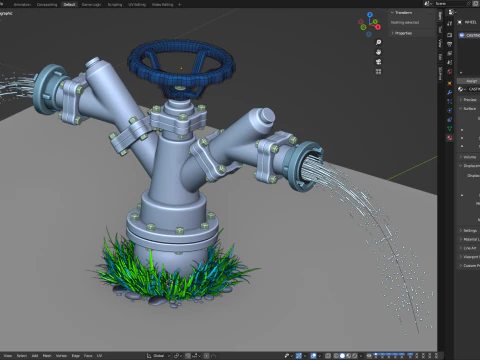Viewport: 480px width, 360px height.
Task: Switch to the Animation workspace tab
Action: 22,4
